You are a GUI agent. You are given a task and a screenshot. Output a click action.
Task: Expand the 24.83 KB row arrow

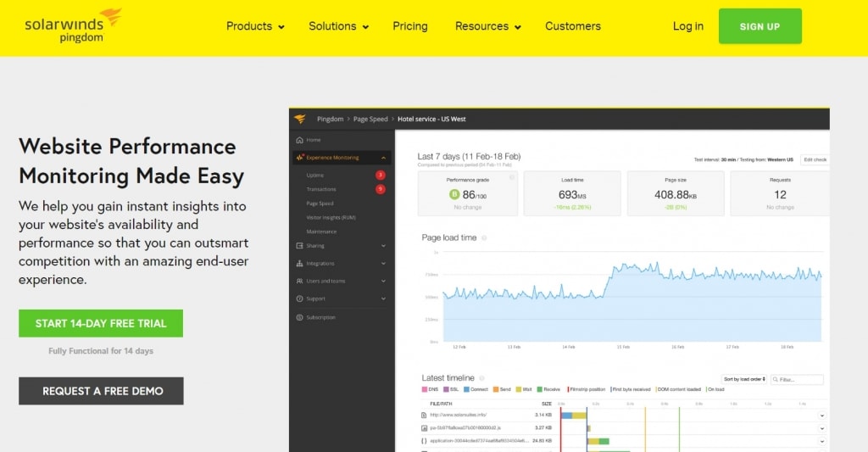(821, 442)
